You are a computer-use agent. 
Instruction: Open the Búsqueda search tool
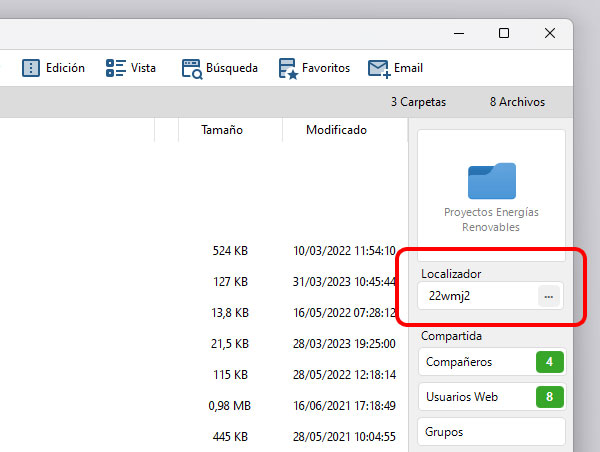220,68
